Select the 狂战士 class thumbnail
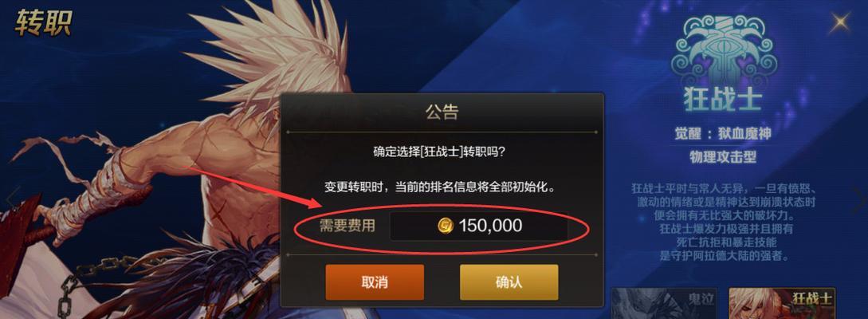868x319 pixels. [x=782, y=303]
